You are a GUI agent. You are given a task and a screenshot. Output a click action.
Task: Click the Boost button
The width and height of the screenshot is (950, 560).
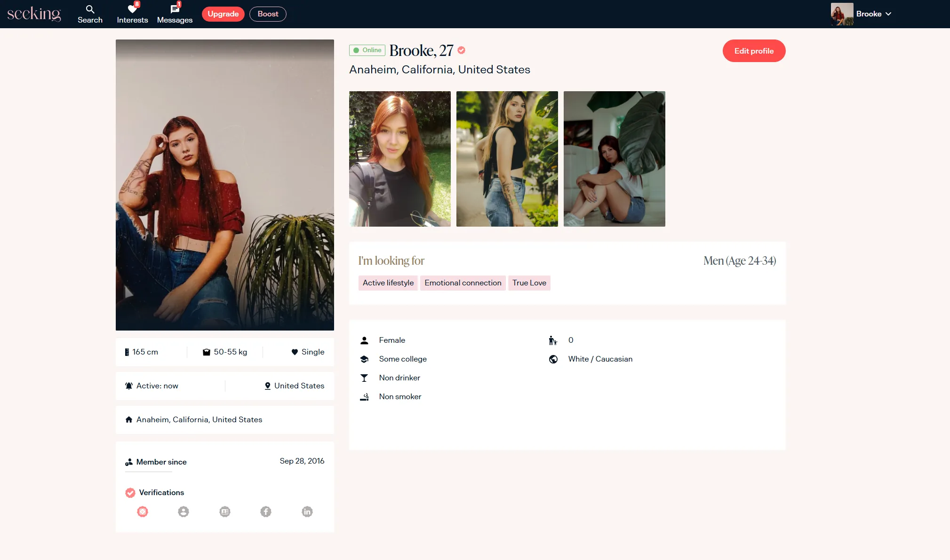click(268, 14)
